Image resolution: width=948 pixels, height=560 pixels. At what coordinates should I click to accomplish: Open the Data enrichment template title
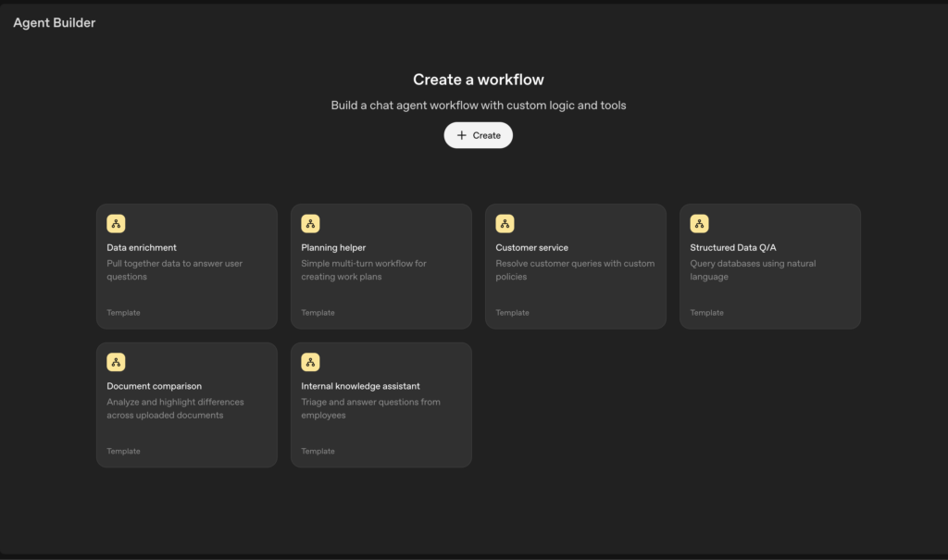click(x=142, y=248)
